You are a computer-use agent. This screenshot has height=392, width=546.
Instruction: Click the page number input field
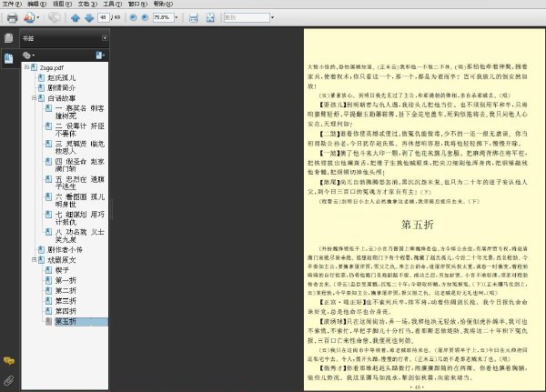104,17
